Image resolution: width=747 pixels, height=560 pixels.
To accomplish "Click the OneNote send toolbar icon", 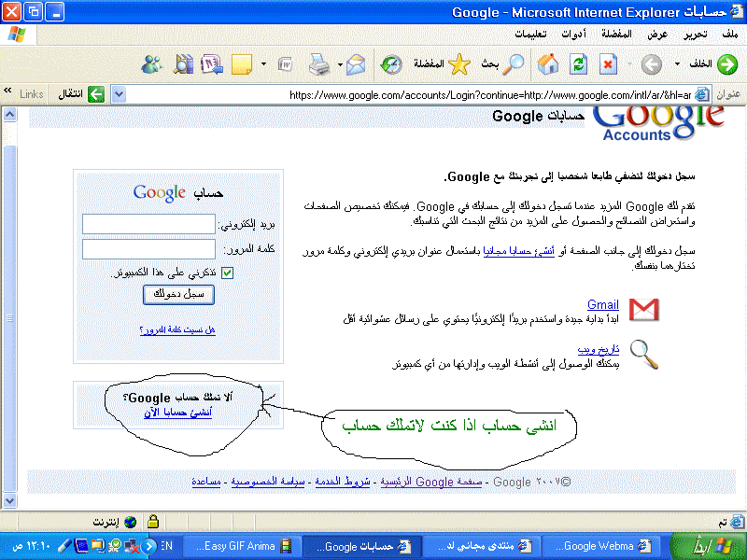I will [212, 64].
